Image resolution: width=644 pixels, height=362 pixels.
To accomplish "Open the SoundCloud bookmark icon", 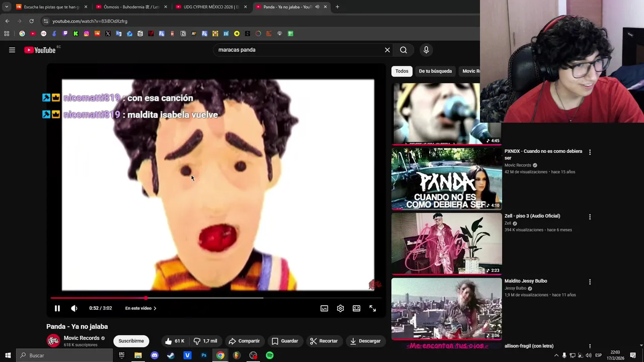I will click(97, 34).
